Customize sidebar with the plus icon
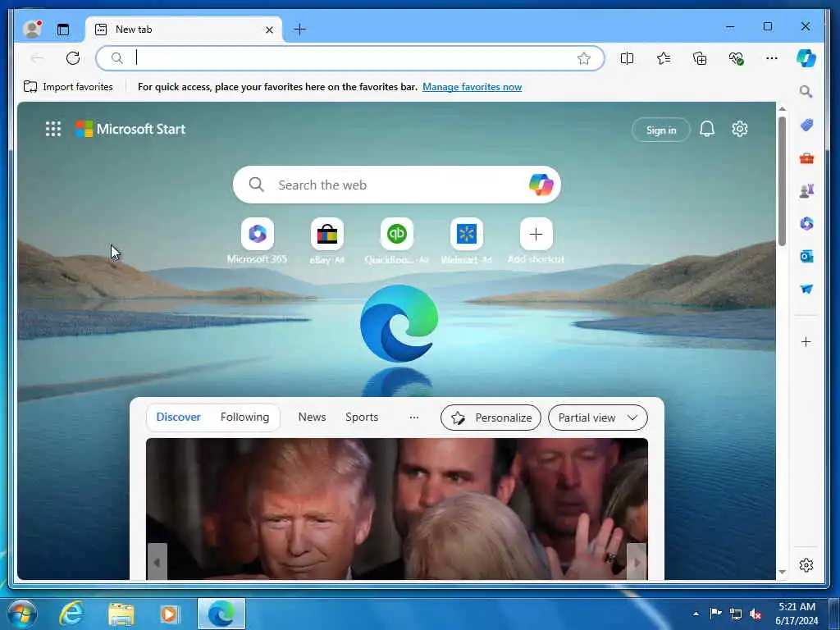 click(x=806, y=342)
